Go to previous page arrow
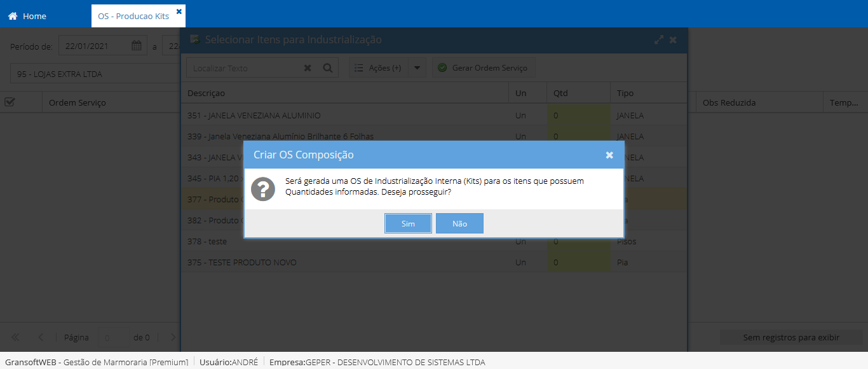Image resolution: width=868 pixels, height=369 pixels. [41, 337]
